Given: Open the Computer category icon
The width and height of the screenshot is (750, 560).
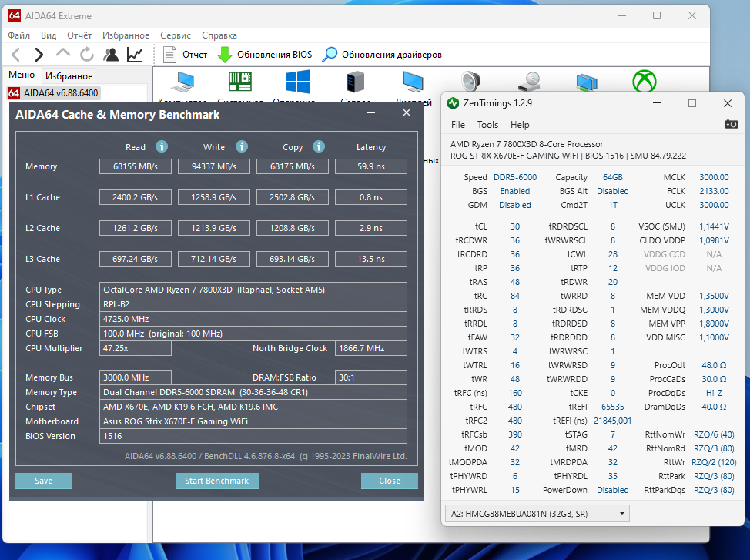Looking at the screenshot, I should [x=182, y=82].
